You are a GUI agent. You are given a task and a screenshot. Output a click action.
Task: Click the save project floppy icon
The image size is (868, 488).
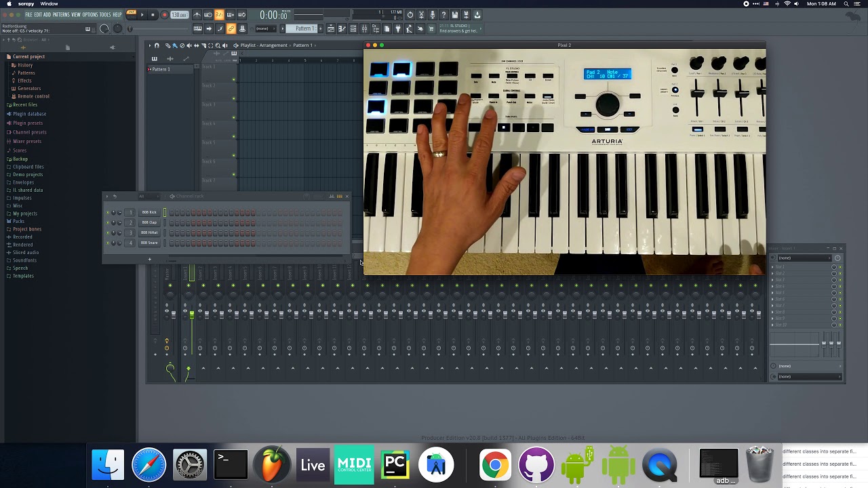tap(454, 14)
